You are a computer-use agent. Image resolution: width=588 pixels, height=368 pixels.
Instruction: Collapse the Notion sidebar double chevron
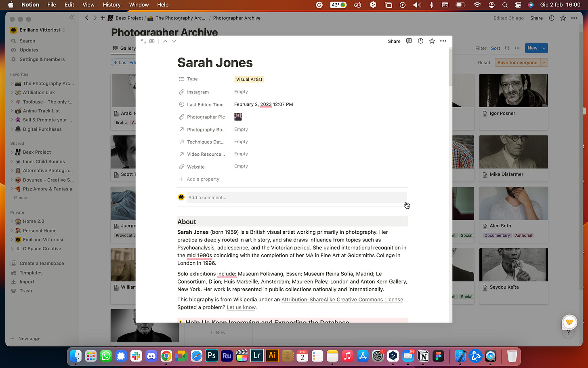click(x=72, y=17)
